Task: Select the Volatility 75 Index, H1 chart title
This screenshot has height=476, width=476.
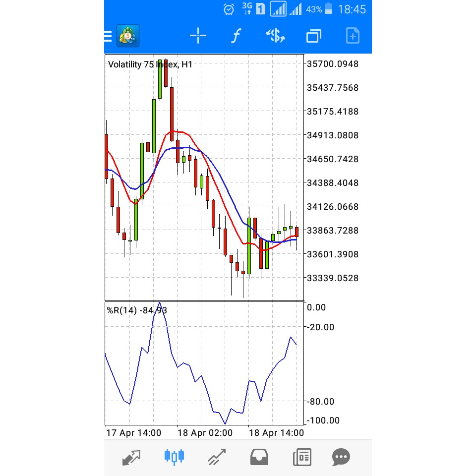Action: pos(150,64)
